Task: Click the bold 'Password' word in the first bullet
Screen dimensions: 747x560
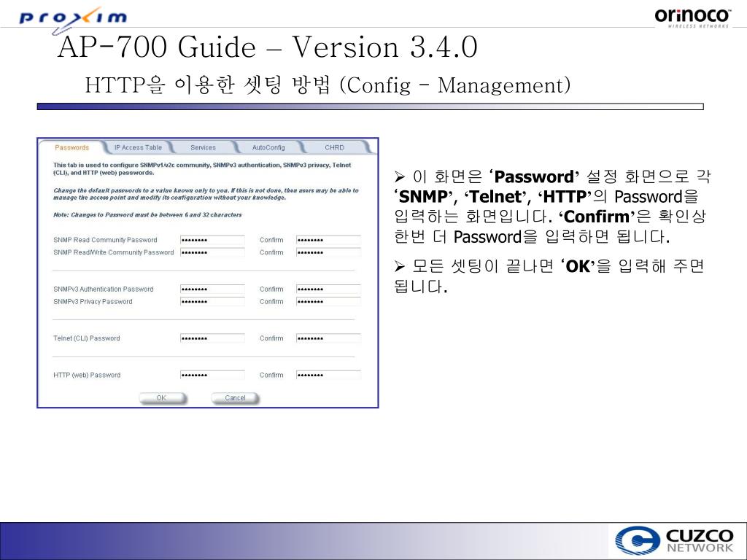Action: point(533,177)
